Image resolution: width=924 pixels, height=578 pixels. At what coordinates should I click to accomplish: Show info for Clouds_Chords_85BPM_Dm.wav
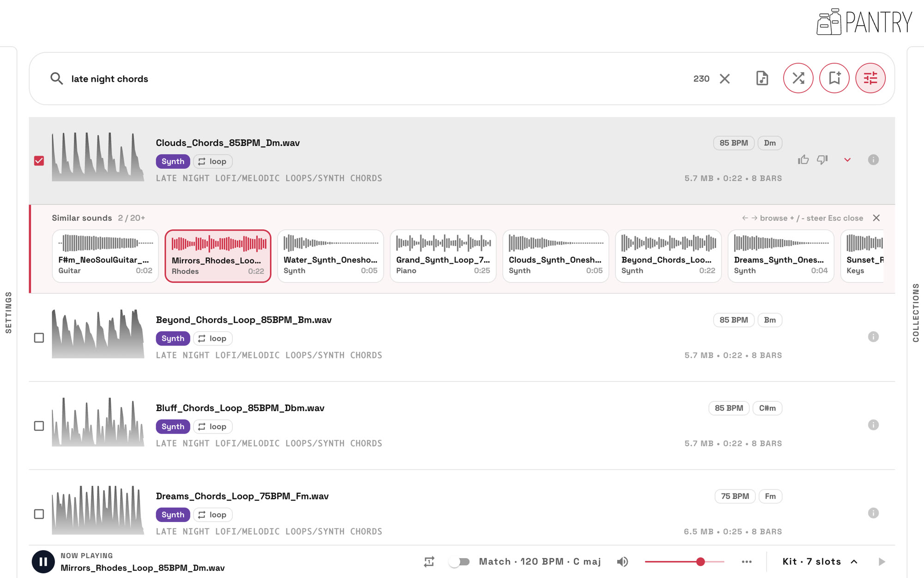tap(873, 160)
